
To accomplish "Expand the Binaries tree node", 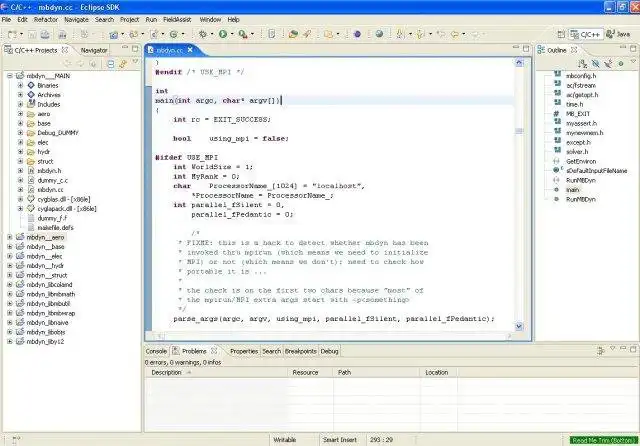I will pos(20,85).
